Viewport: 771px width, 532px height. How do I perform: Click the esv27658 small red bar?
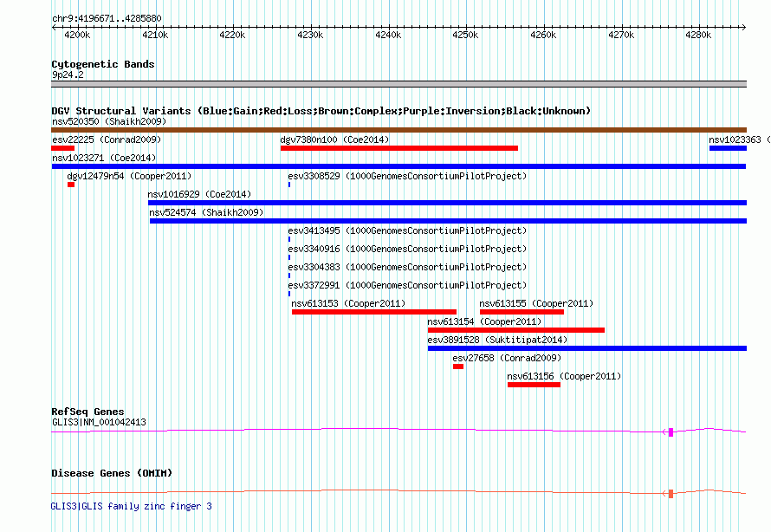(x=458, y=367)
